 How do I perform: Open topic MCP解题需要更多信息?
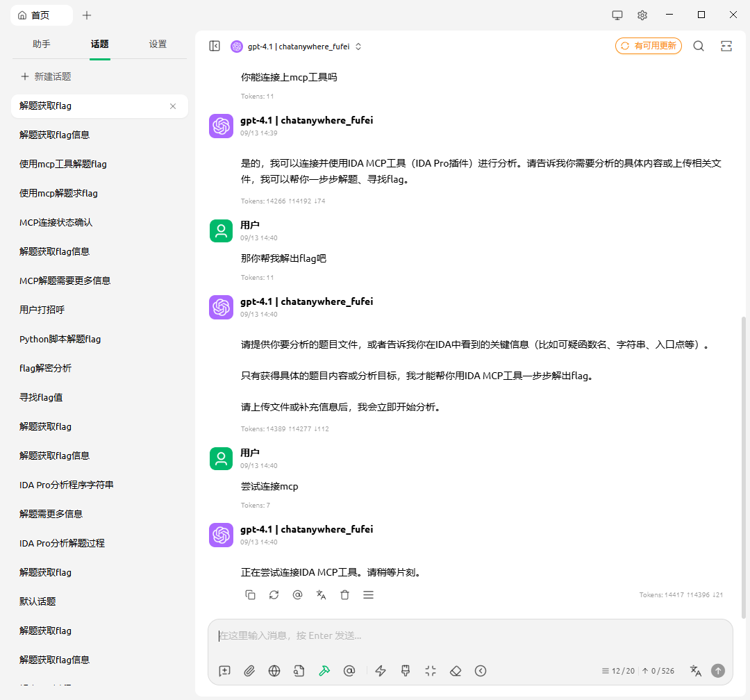99,281
